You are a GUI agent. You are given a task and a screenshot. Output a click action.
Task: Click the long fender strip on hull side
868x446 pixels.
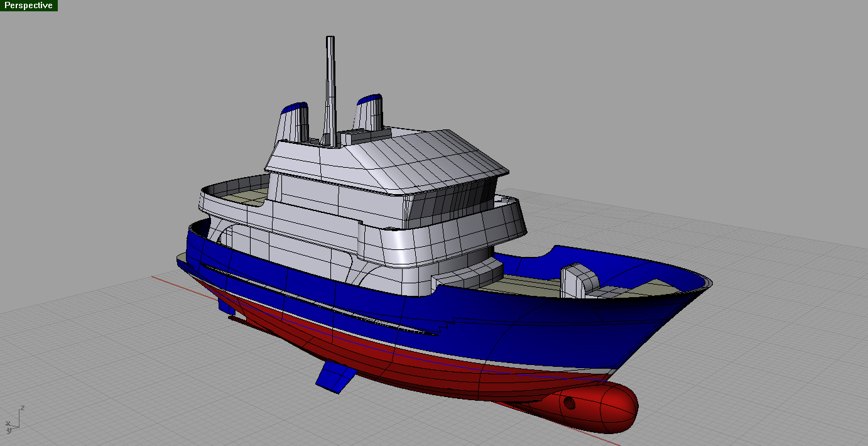pyautogui.click(x=327, y=308)
